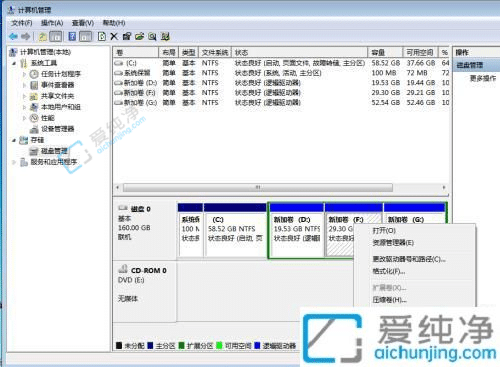The height and width of the screenshot is (367, 500).
Task: Expand the 服务和应用程序 branch
Action: click(14, 162)
